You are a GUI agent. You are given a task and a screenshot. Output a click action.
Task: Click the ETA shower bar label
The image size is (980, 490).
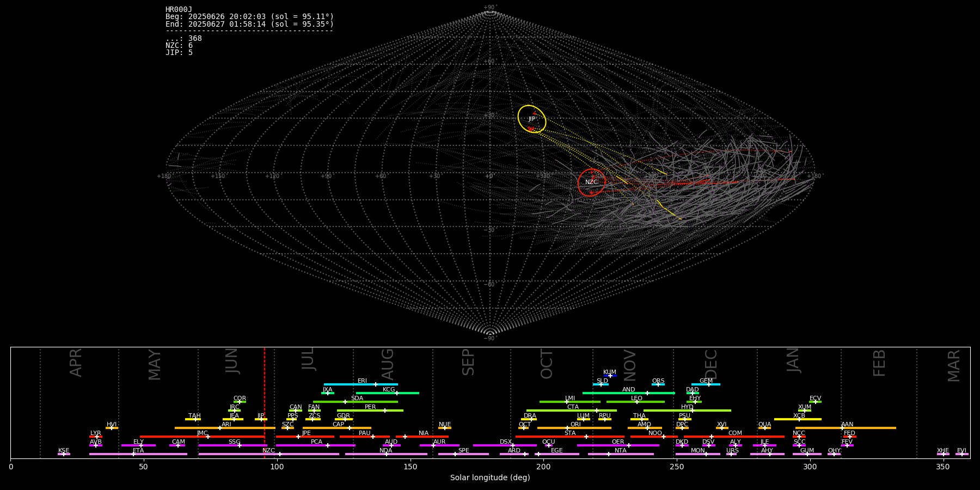138,451
